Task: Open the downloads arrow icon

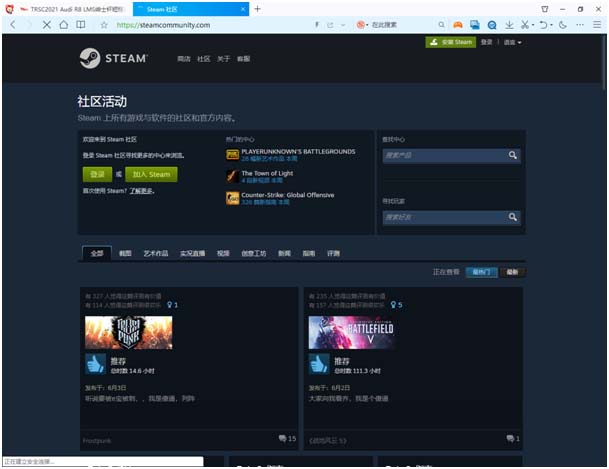Action: (509, 25)
